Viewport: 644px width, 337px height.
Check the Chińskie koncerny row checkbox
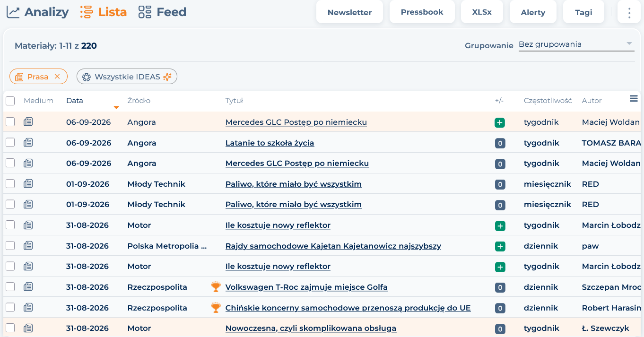(10, 308)
